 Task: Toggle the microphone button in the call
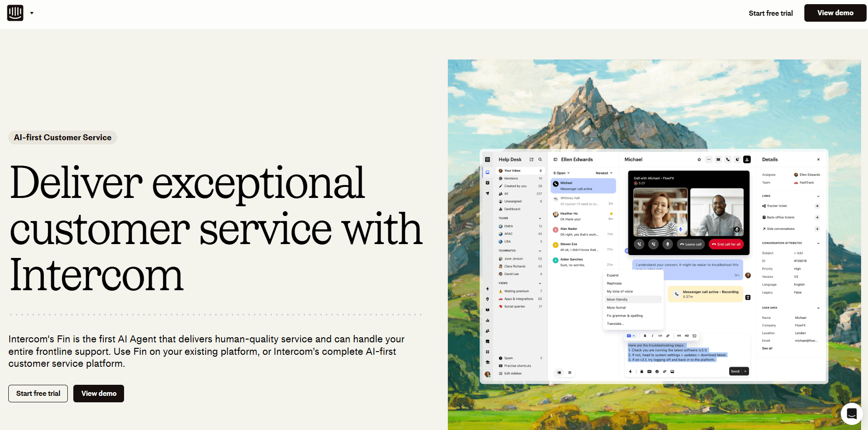pyautogui.click(x=667, y=244)
